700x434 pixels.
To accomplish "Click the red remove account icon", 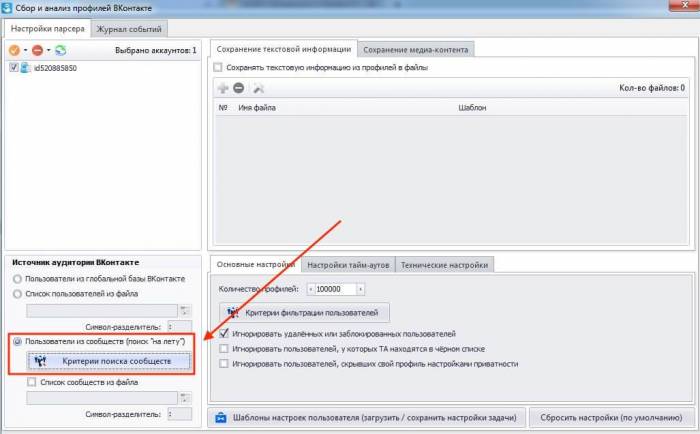I will (39, 50).
